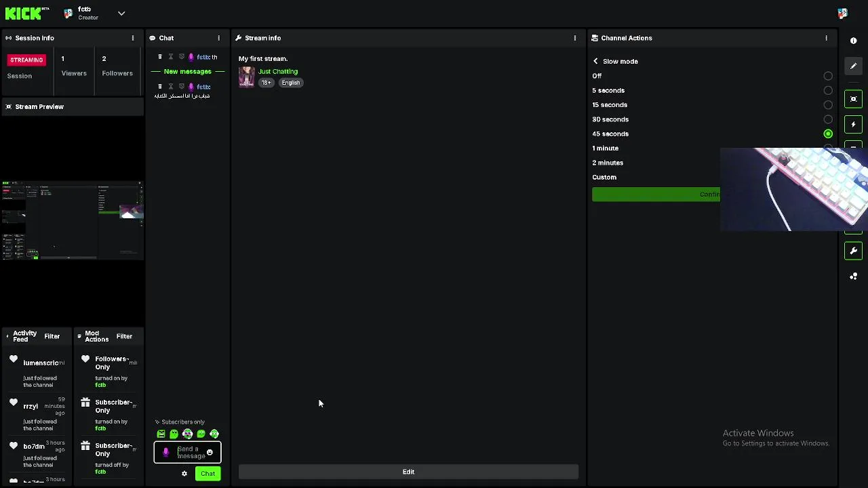Click the Followers-Only mod action entry
Screen dimensions: 868x488
[108, 371]
